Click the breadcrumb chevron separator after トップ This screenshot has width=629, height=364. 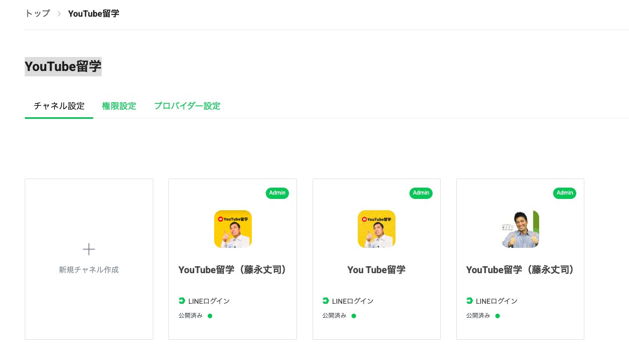click(x=59, y=13)
